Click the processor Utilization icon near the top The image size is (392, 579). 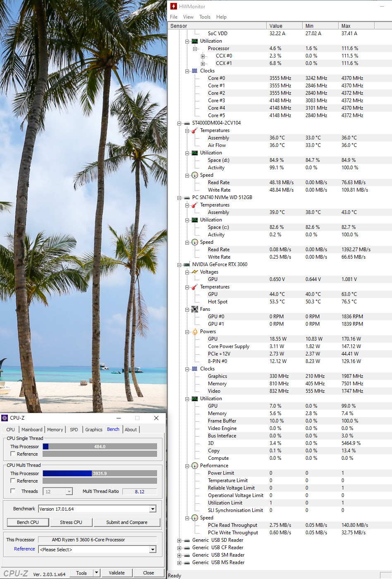tap(195, 41)
